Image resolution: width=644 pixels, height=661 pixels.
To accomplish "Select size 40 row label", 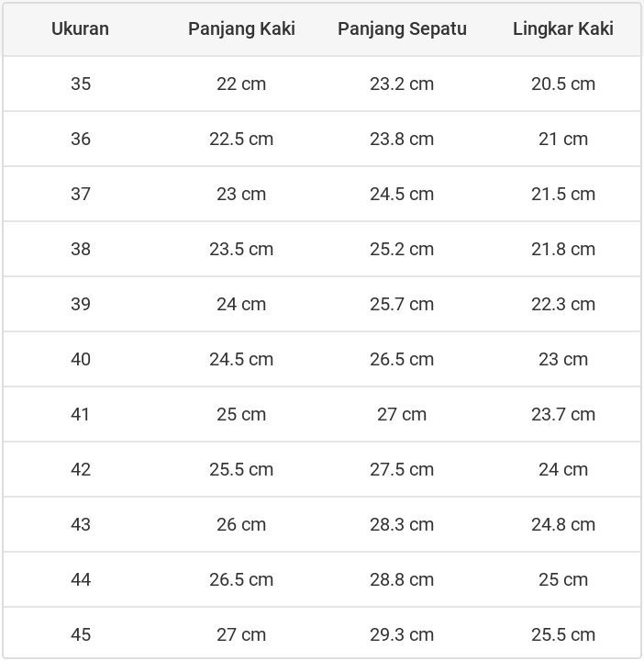I will pyautogui.click(x=81, y=359).
